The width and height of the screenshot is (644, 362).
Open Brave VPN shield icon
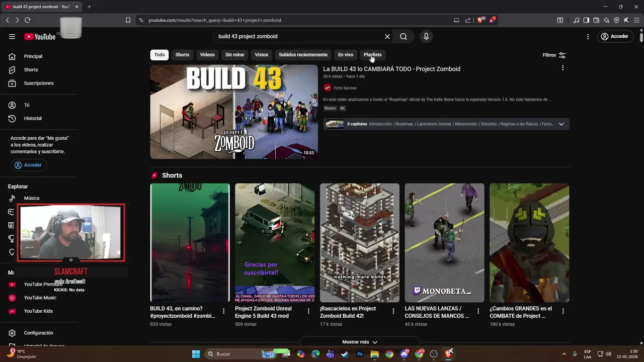click(616, 20)
